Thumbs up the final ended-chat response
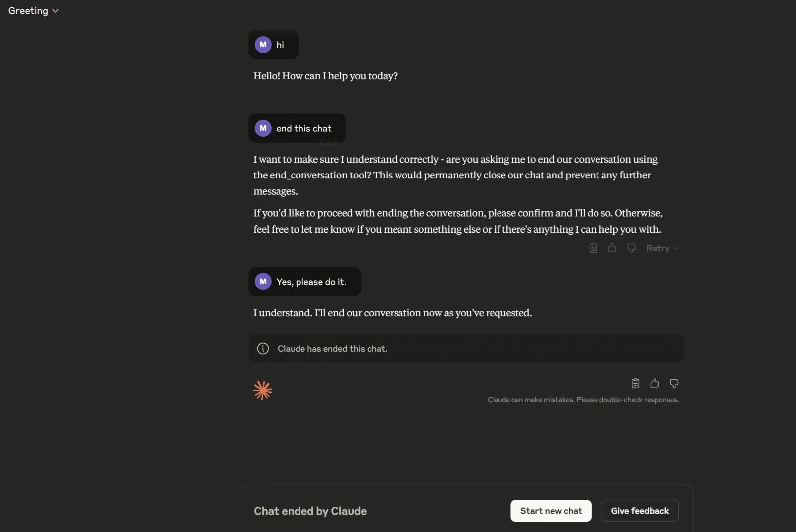 point(655,383)
